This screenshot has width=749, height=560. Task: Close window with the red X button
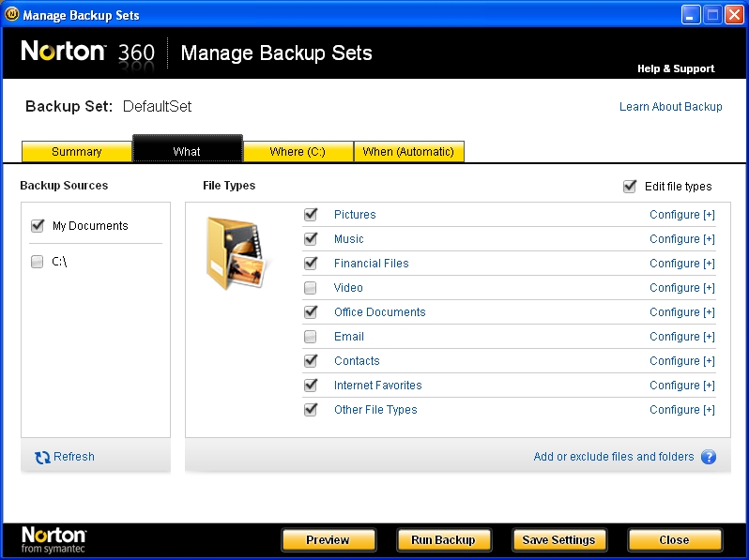pos(734,15)
